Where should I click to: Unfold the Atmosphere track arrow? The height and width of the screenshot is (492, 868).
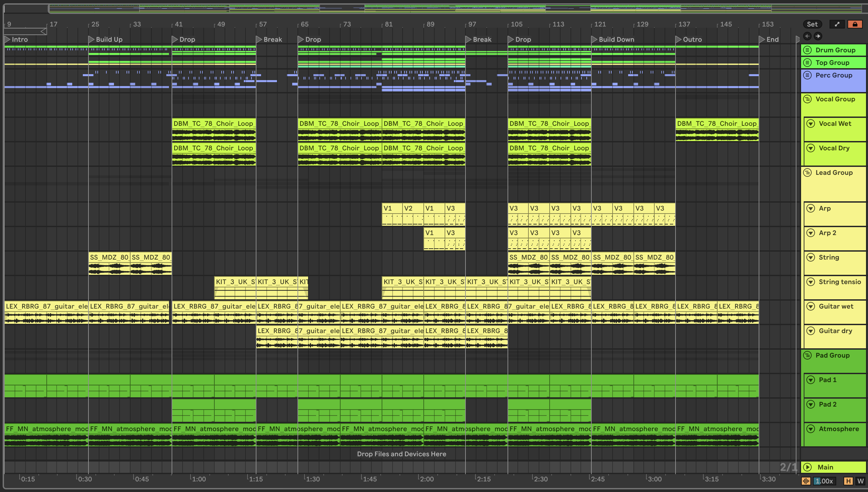pos(810,429)
